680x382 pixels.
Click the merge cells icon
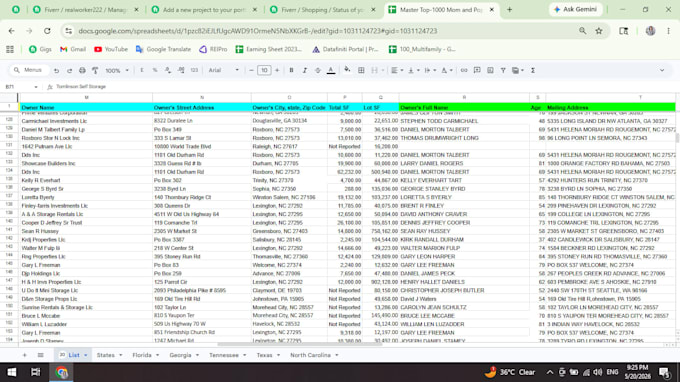pos(374,70)
